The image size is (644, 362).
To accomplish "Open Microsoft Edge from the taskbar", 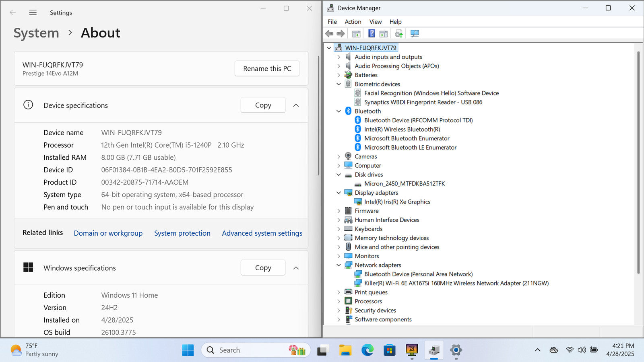I will [367, 350].
